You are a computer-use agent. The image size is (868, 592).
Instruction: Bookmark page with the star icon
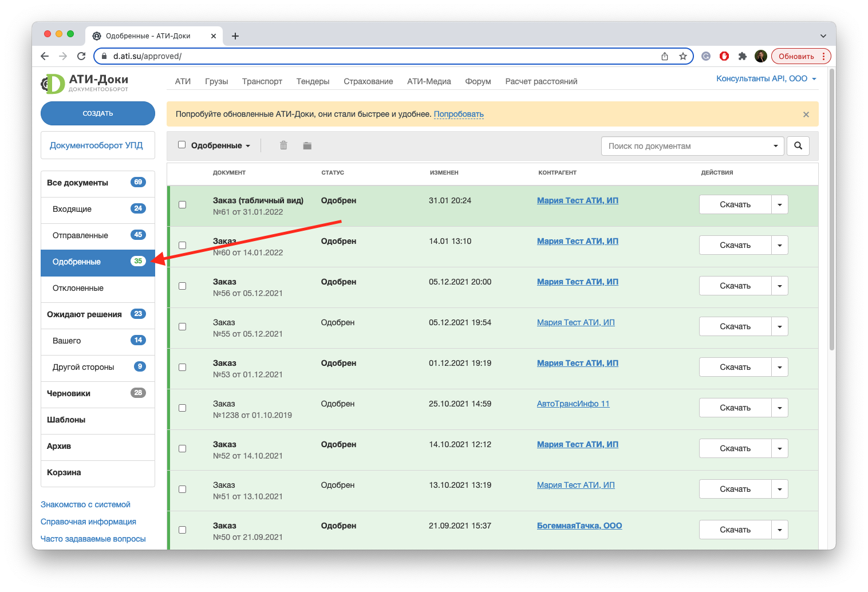pos(682,56)
